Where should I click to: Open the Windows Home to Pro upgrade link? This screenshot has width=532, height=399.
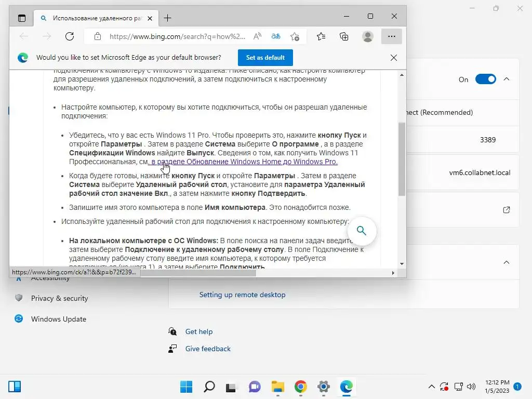click(243, 162)
